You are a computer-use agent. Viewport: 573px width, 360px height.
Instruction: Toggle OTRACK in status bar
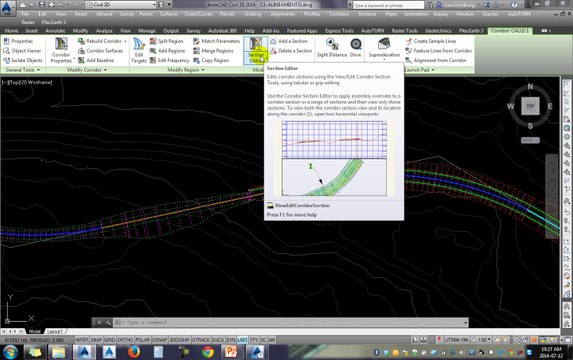[x=201, y=340]
